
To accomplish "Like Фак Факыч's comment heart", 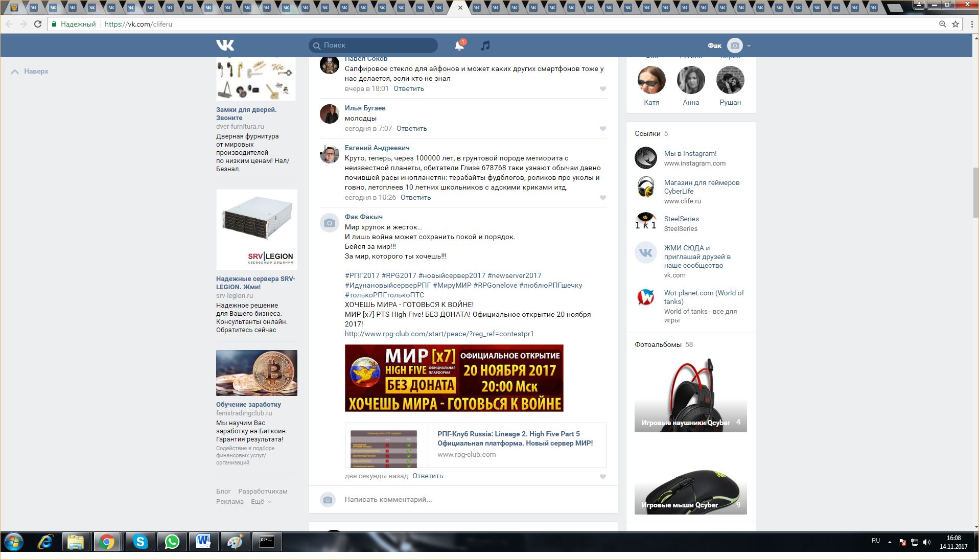I will [x=603, y=477].
